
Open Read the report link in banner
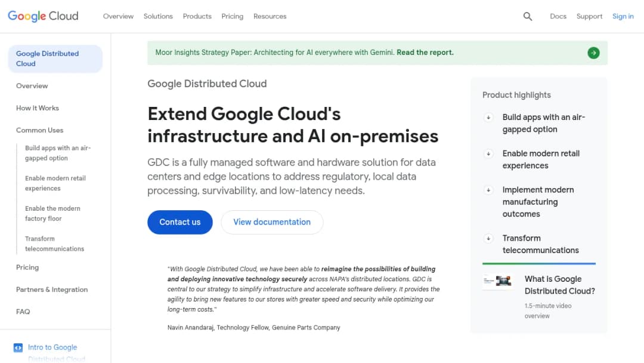[425, 53]
